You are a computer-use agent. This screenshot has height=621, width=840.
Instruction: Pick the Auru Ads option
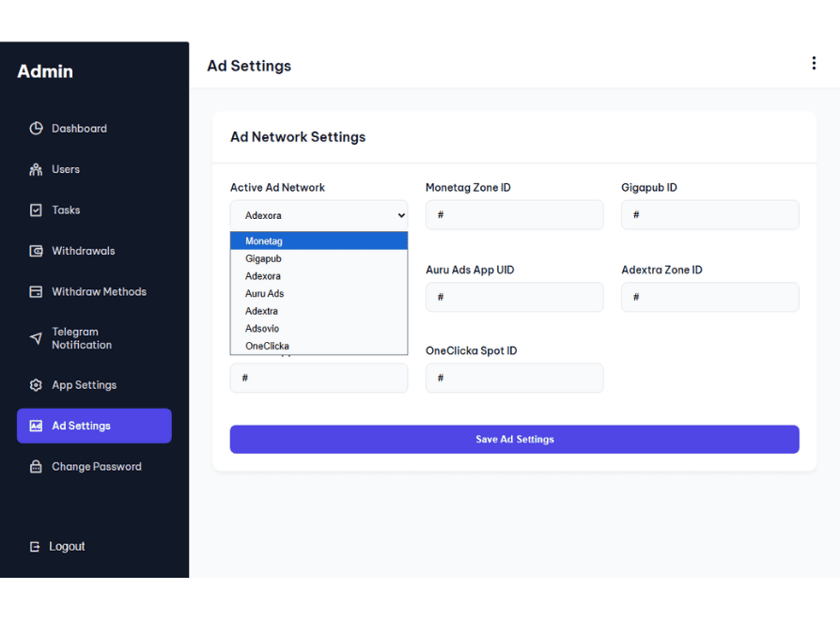tap(264, 293)
